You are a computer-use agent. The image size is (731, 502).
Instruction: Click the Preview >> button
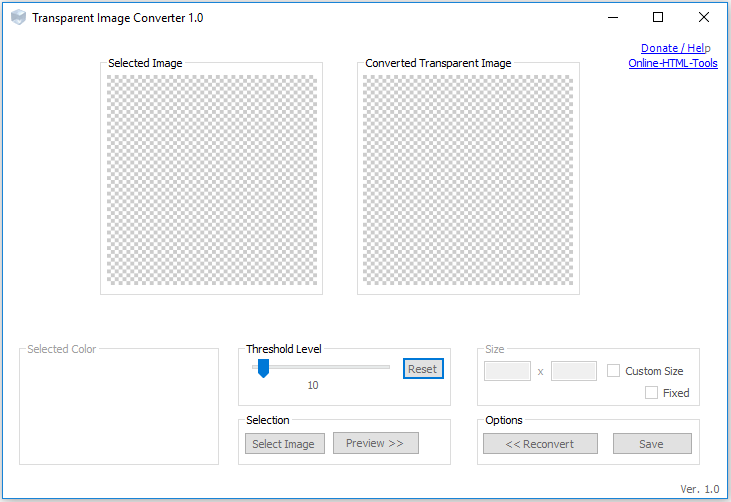(x=376, y=443)
